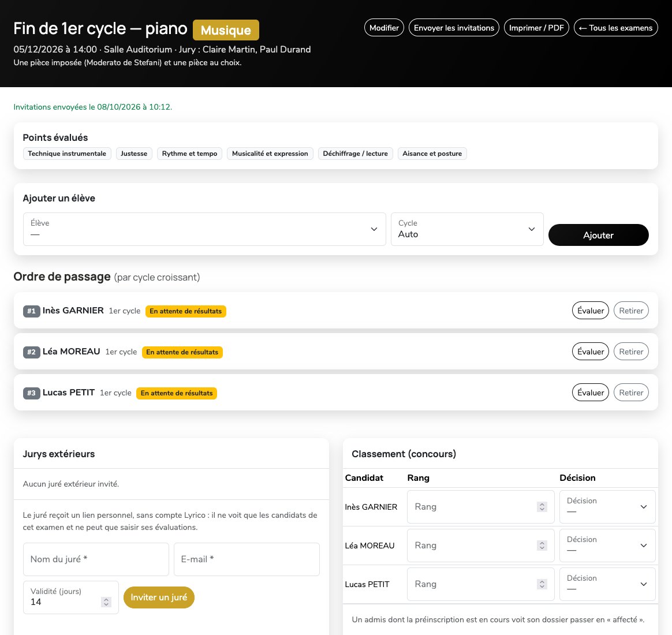Select the Rythme et tempo tag
The image size is (672, 635).
pos(189,154)
